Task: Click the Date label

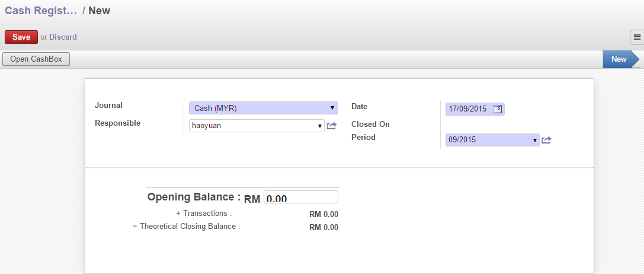Action: [360, 107]
